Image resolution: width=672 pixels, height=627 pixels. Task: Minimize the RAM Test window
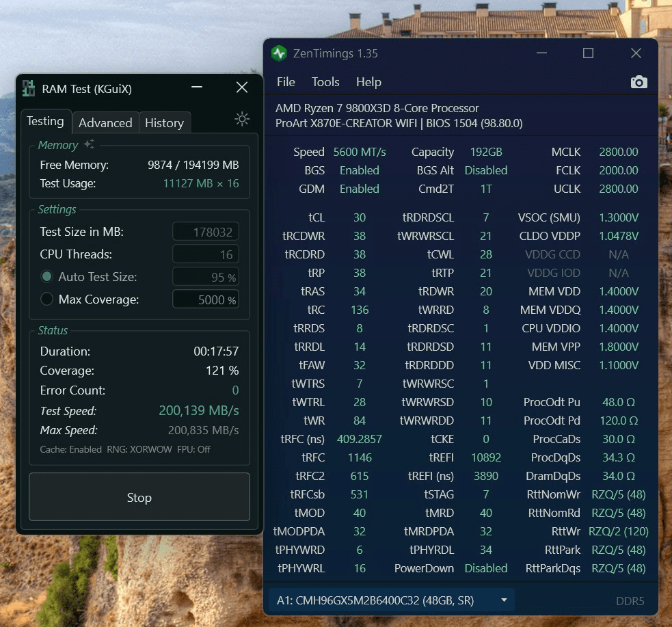[197, 88]
